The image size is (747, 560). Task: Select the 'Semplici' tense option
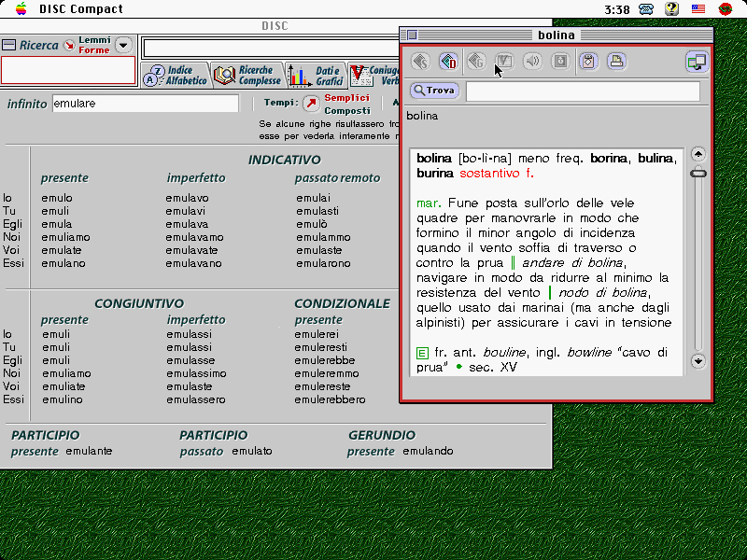(x=346, y=98)
